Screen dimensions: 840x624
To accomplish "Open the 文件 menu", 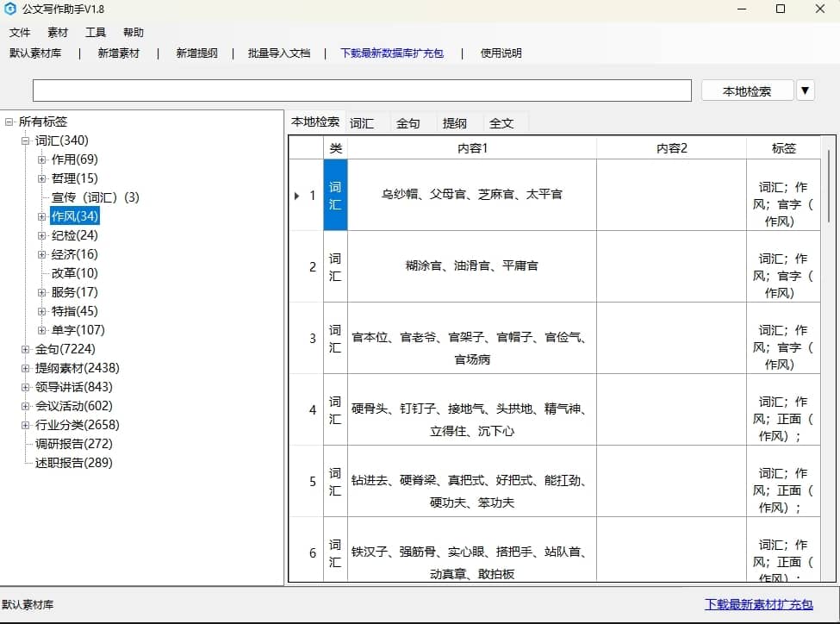I will (20, 32).
